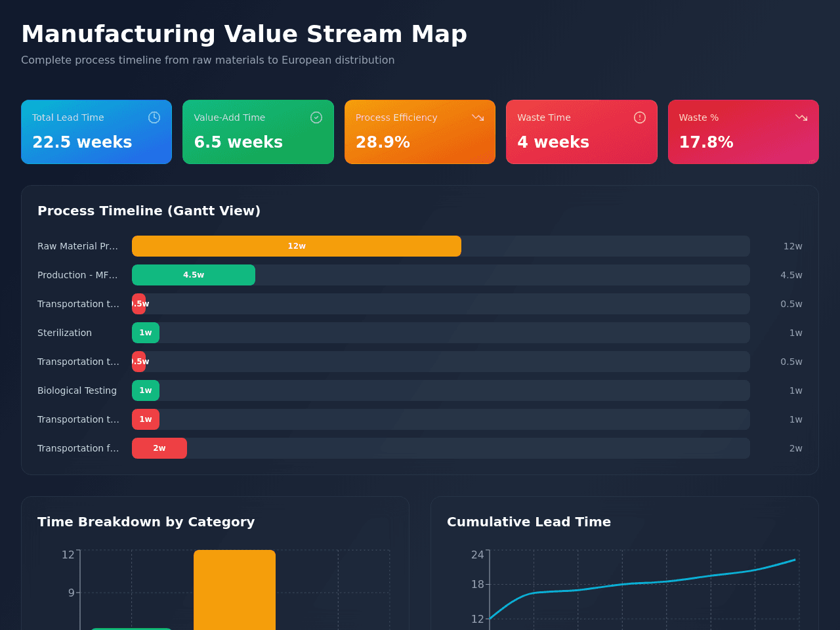Click the 'Sterilization' row label
Viewport: 840px width, 630px height.
click(64, 333)
